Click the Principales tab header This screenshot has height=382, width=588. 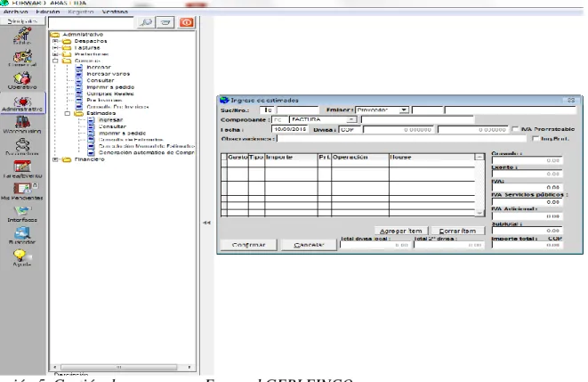point(22,21)
